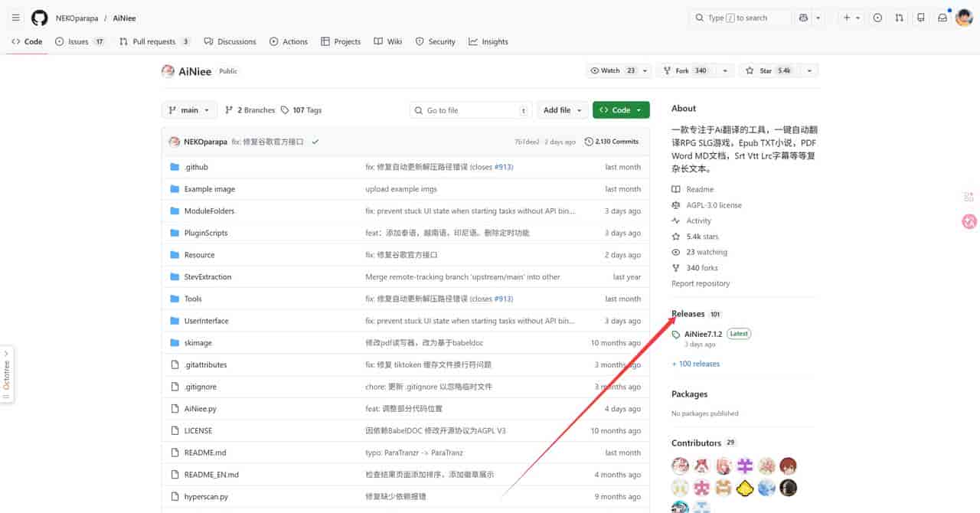The image size is (980, 513).
Task: Open the hamburger navigation menu
Action: pos(16,18)
